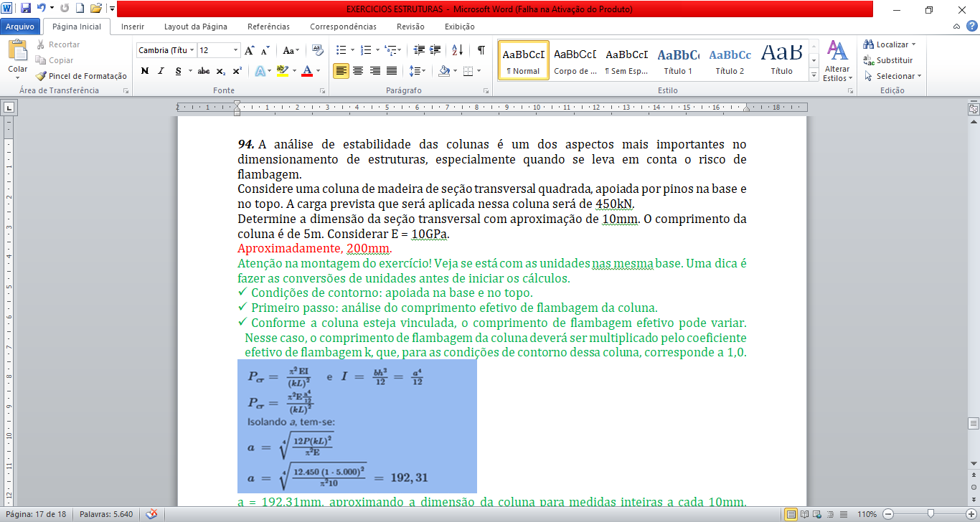Toggle Strikethrough formatting
980x522 pixels.
pos(203,71)
